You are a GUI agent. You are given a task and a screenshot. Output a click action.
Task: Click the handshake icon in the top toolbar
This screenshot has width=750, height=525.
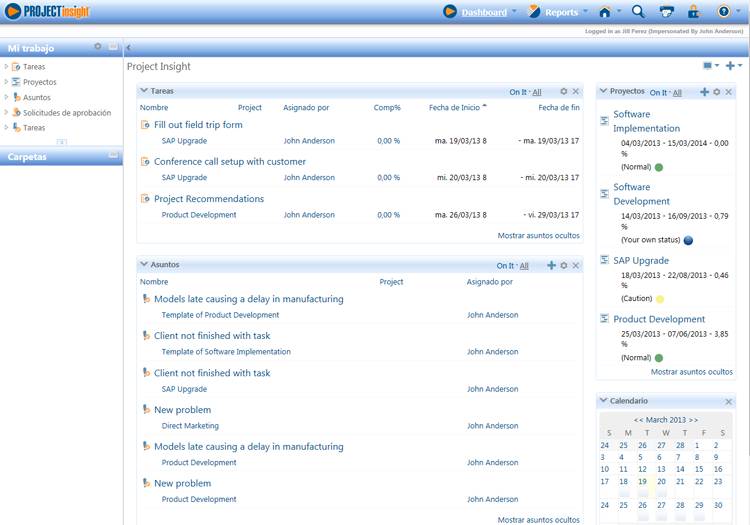point(666,12)
